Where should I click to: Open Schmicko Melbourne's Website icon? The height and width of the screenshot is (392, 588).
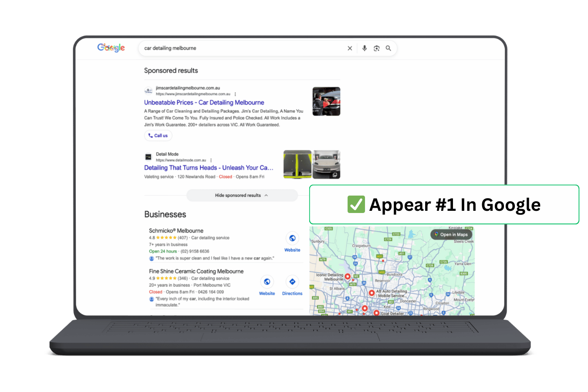tap(292, 238)
